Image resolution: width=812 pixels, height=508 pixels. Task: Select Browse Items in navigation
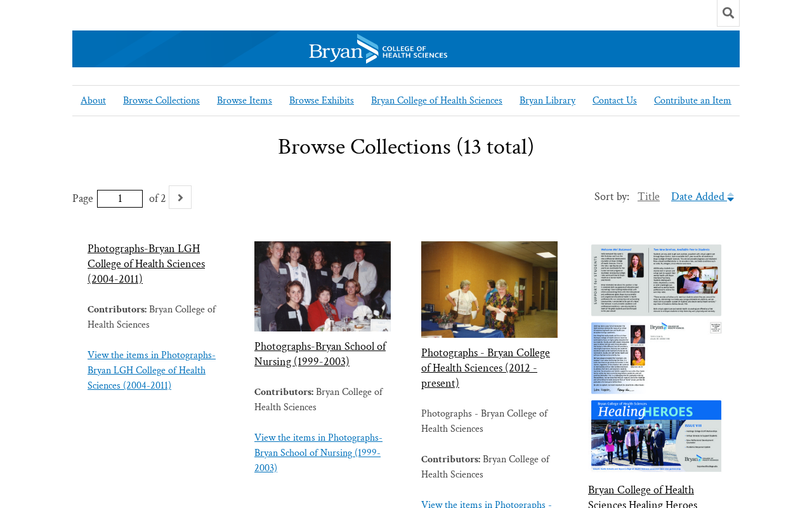coord(244,100)
